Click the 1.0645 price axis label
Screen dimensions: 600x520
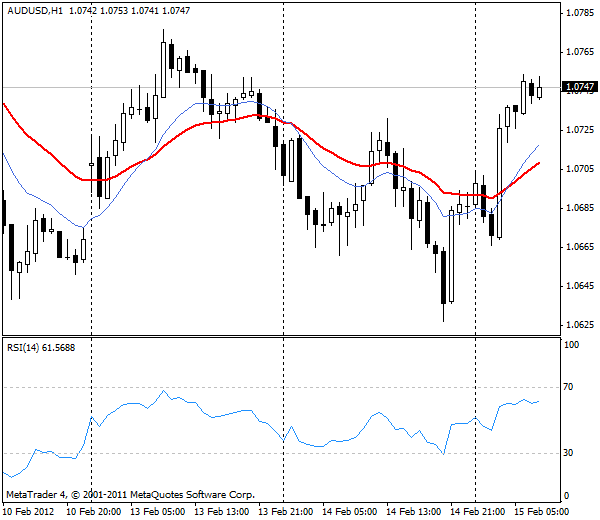tap(580, 286)
